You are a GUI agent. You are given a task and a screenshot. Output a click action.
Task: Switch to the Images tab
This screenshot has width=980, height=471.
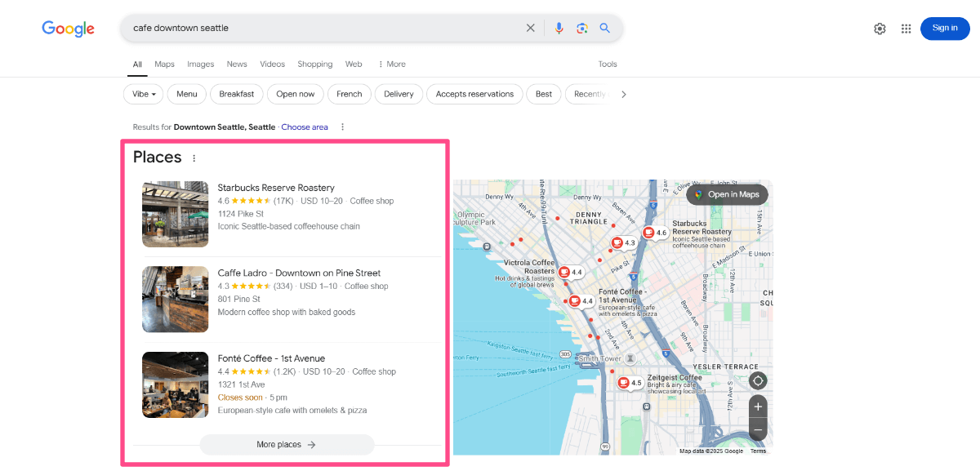click(x=201, y=64)
